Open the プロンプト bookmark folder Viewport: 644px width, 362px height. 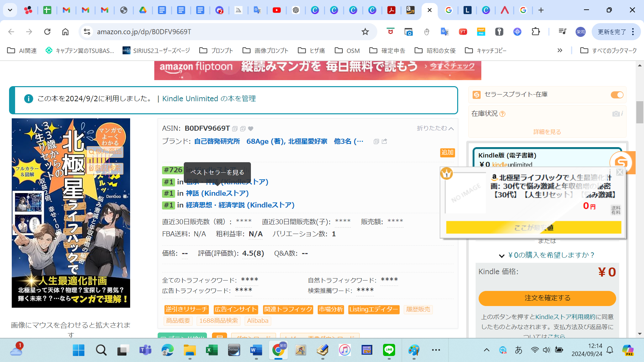coord(216,51)
